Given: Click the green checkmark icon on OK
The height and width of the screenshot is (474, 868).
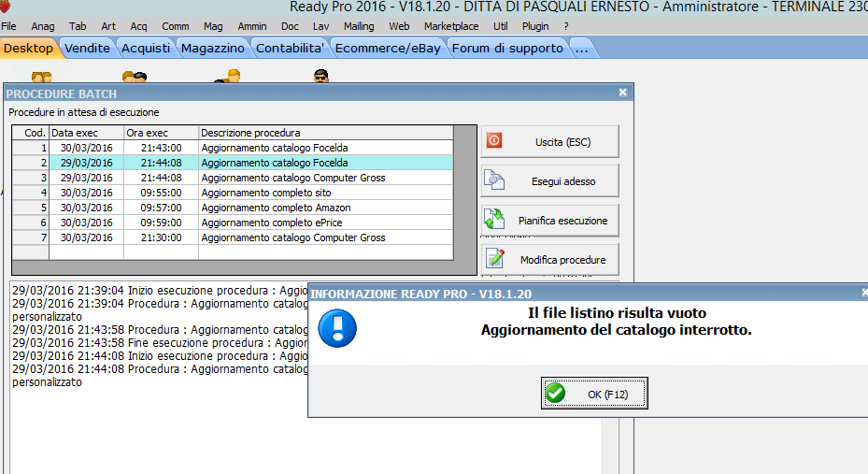Looking at the screenshot, I should tap(555, 394).
